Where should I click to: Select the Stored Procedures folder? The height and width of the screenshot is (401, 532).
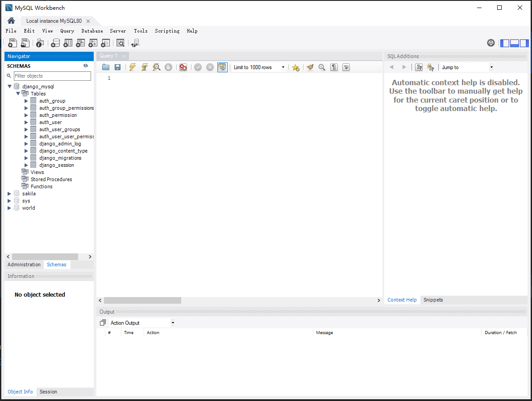pos(51,179)
